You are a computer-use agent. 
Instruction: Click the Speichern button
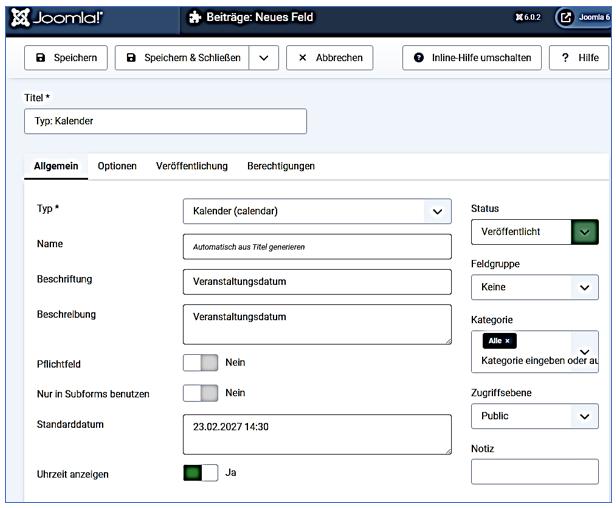66,58
